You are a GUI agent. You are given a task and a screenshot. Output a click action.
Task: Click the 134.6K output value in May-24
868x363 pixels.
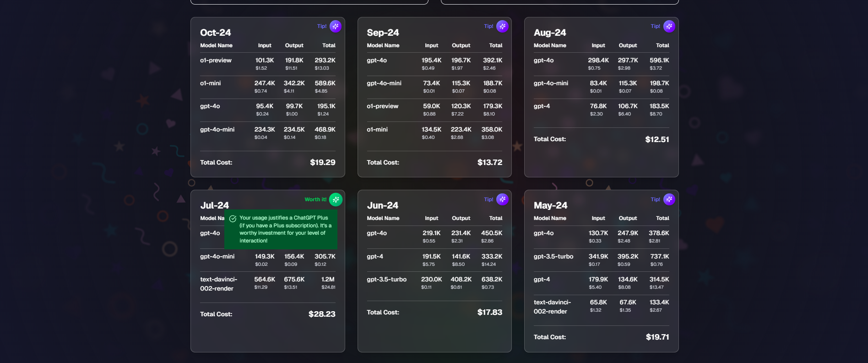(x=628, y=280)
